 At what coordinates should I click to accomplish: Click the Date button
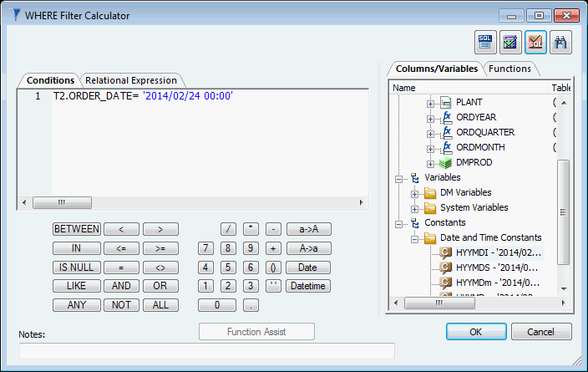pos(308,268)
